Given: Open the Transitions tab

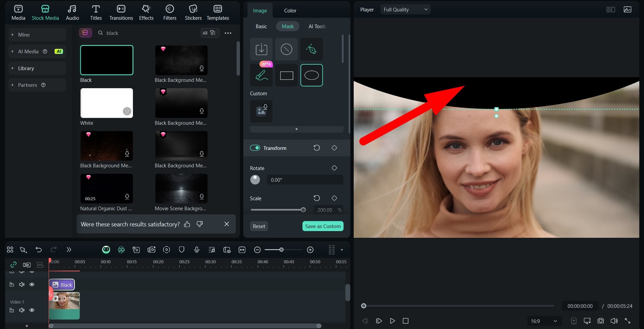Looking at the screenshot, I should [x=121, y=13].
